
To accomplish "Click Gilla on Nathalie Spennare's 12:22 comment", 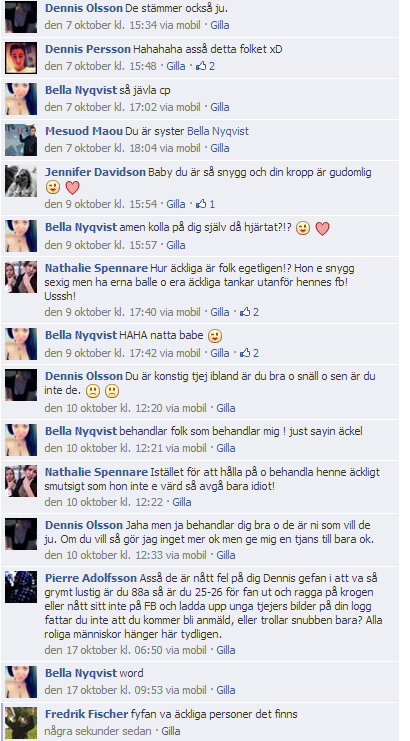I will (x=182, y=502).
